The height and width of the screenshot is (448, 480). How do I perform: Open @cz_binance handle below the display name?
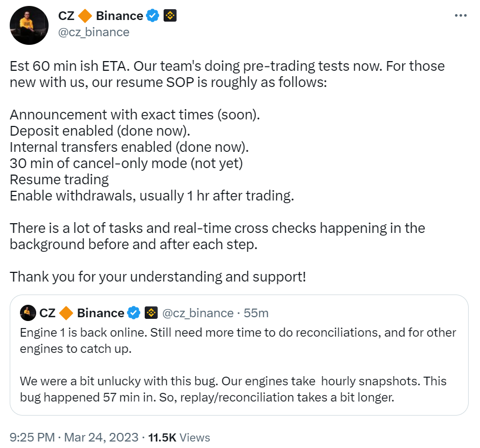(x=93, y=32)
